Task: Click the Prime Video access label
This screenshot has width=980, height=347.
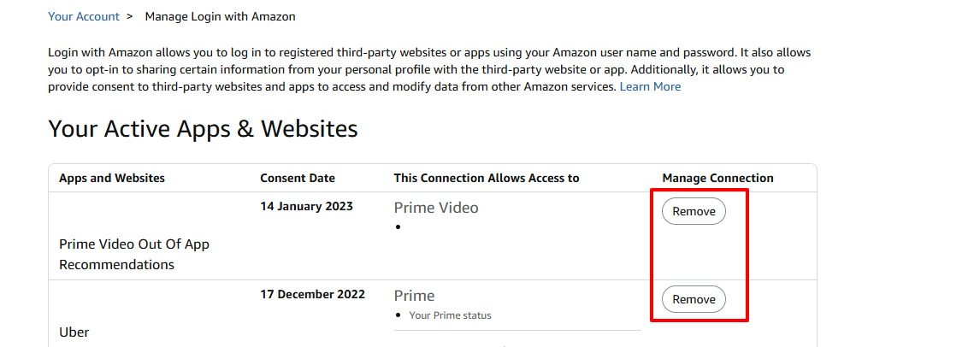Action: point(436,208)
